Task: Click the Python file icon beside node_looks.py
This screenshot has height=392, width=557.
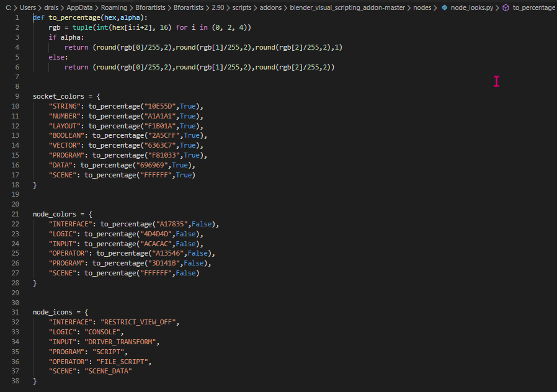Action: click(x=444, y=7)
